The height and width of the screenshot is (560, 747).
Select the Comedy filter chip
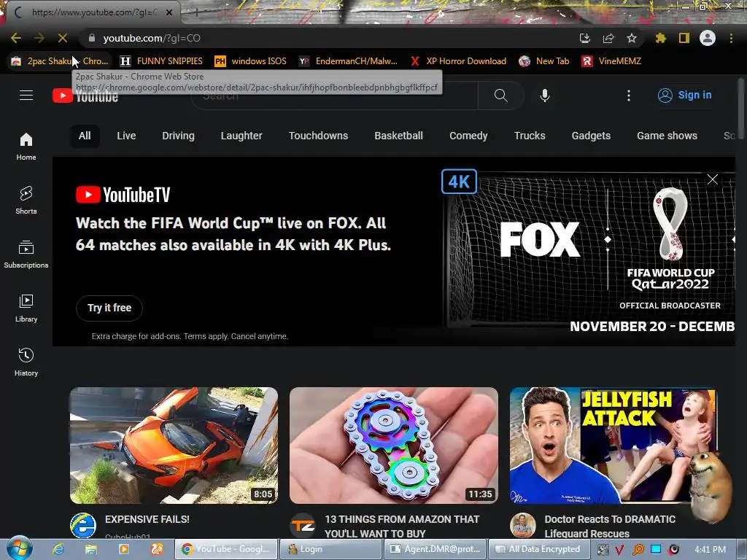click(x=468, y=136)
